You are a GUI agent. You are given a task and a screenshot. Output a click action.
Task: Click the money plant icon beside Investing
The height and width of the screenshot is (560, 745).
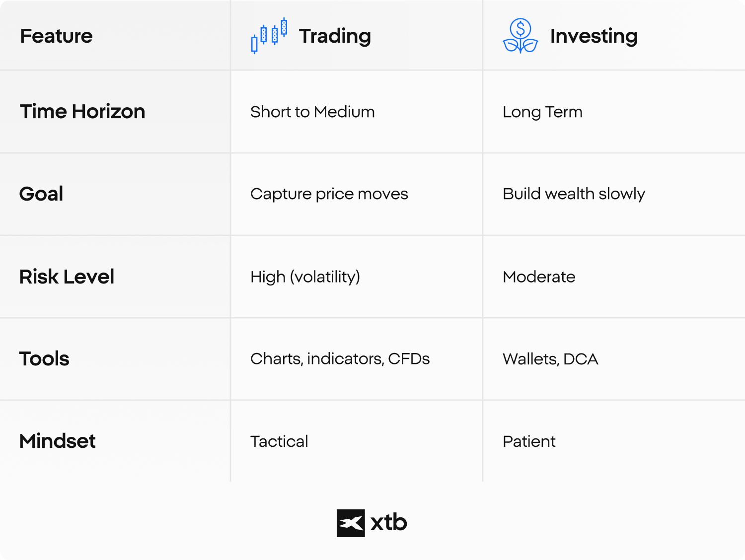tap(520, 36)
